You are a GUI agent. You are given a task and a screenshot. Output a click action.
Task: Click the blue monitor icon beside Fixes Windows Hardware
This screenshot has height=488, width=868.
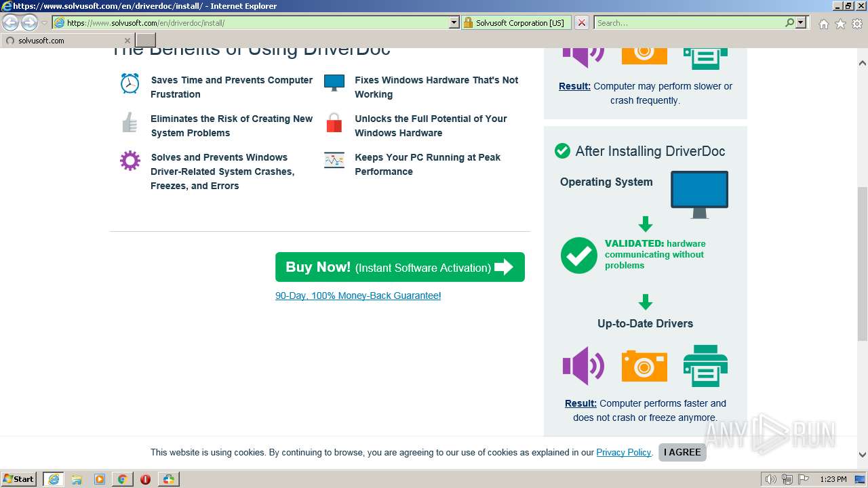coord(334,83)
